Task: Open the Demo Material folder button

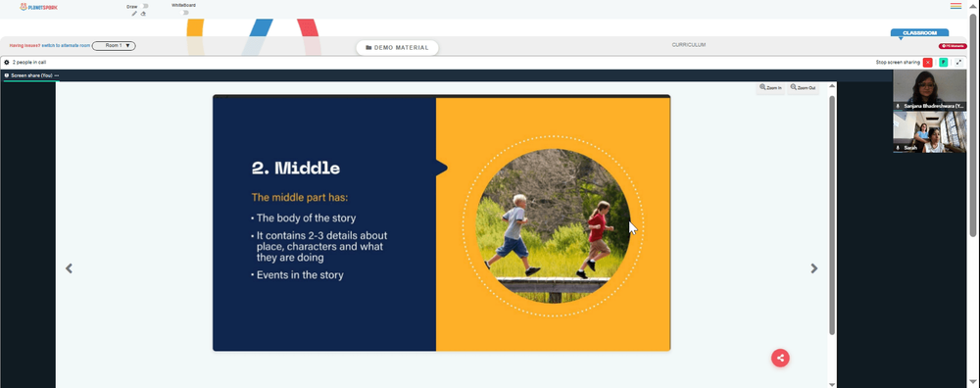Action: [398, 47]
